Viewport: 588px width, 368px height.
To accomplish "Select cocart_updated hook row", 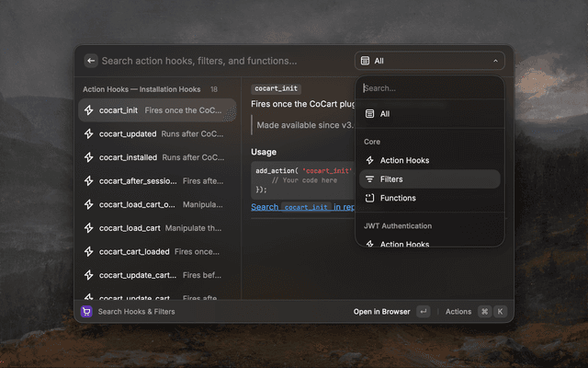I will point(157,134).
